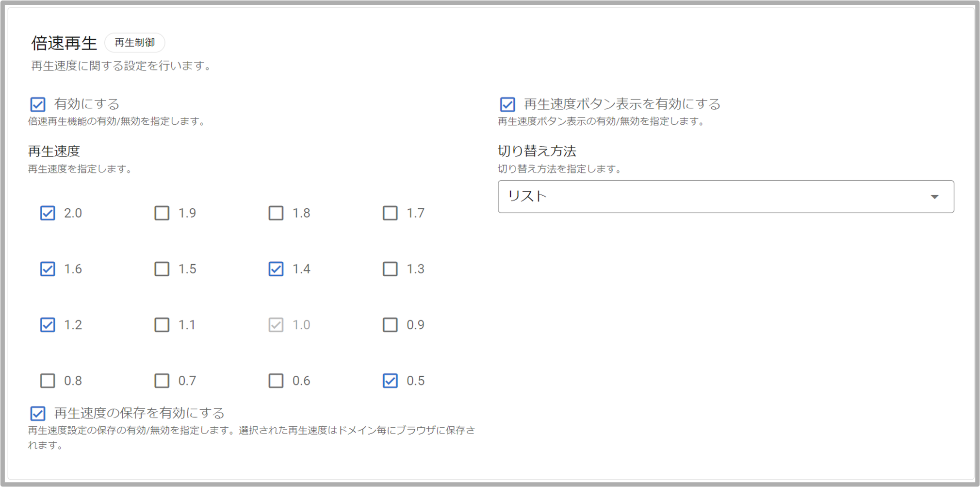
Task: Toggle 再生速度の保存を有効にする checkbox
Action: tap(38, 413)
